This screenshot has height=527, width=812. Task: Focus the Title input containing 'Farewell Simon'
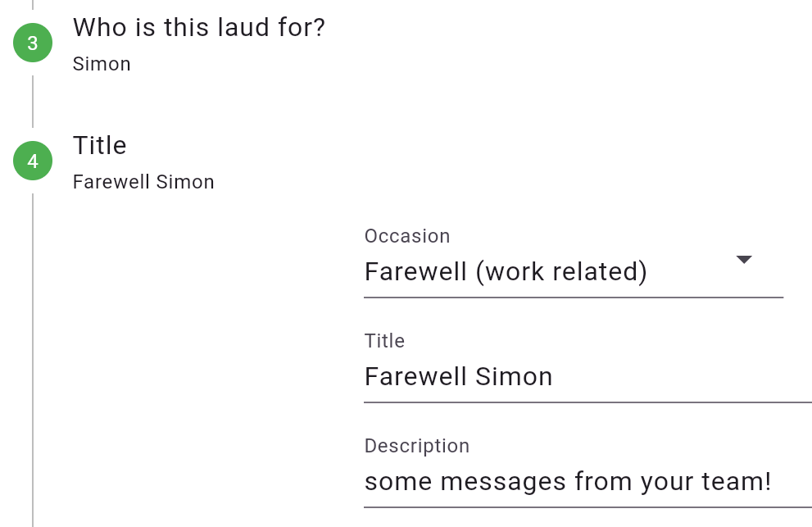pos(587,377)
